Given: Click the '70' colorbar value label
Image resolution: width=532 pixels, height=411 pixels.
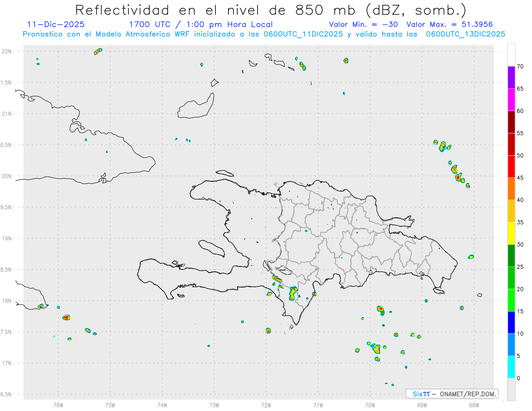Looking at the screenshot, I should pyautogui.click(x=520, y=67).
